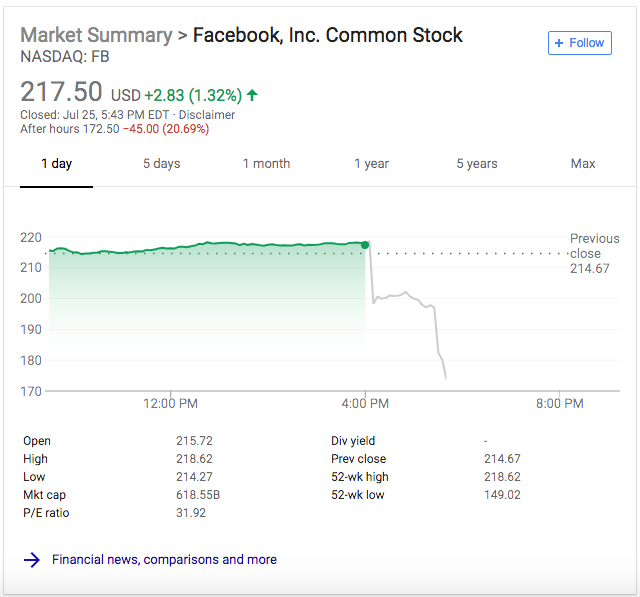Screen dimensions: 640x597
Task: Click the 12:00 PM time axis label
Action: tap(170, 404)
